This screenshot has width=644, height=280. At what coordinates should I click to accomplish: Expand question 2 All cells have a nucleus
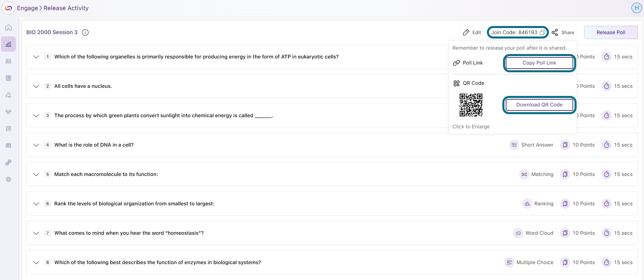pos(36,86)
